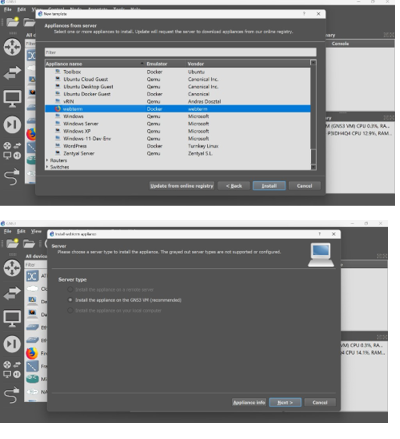This screenshot has height=439, width=400.
Task: Open File menu in lower screenshot
Action: coord(8,231)
